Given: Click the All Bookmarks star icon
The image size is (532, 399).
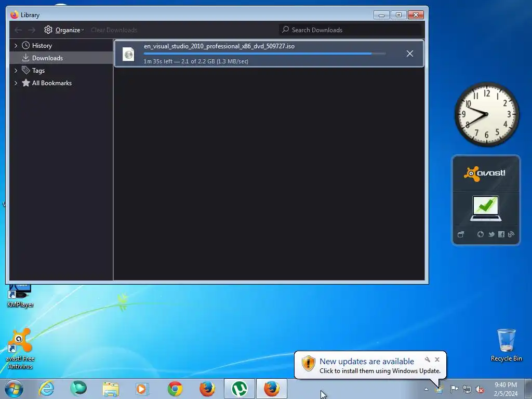Looking at the screenshot, I should click(x=26, y=83).
